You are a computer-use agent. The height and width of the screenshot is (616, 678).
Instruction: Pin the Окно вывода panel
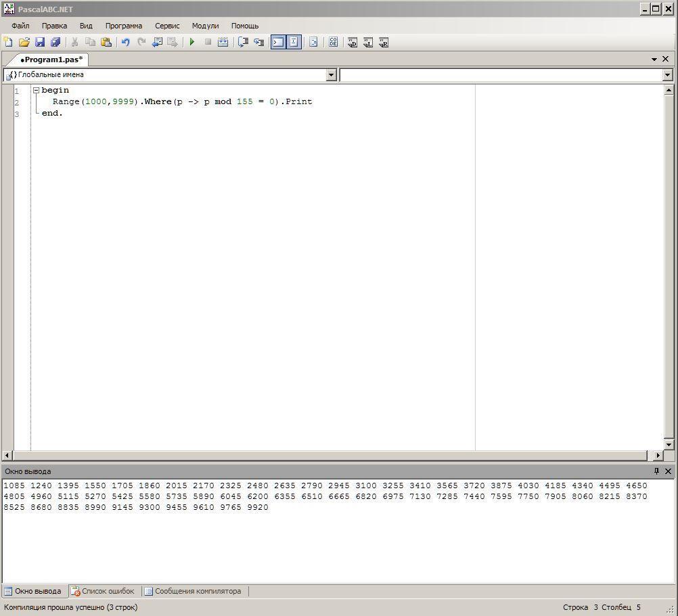coord(656,471)
